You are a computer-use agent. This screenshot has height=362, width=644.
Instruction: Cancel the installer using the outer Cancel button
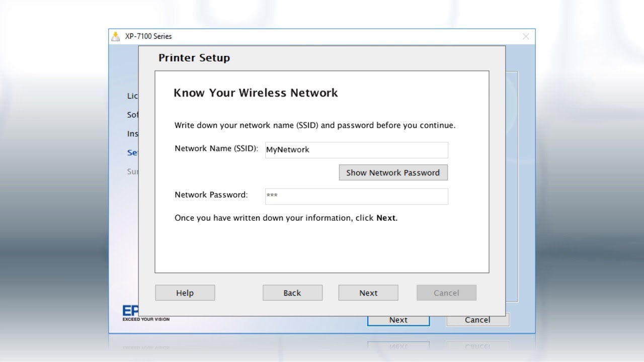(477, 320)
